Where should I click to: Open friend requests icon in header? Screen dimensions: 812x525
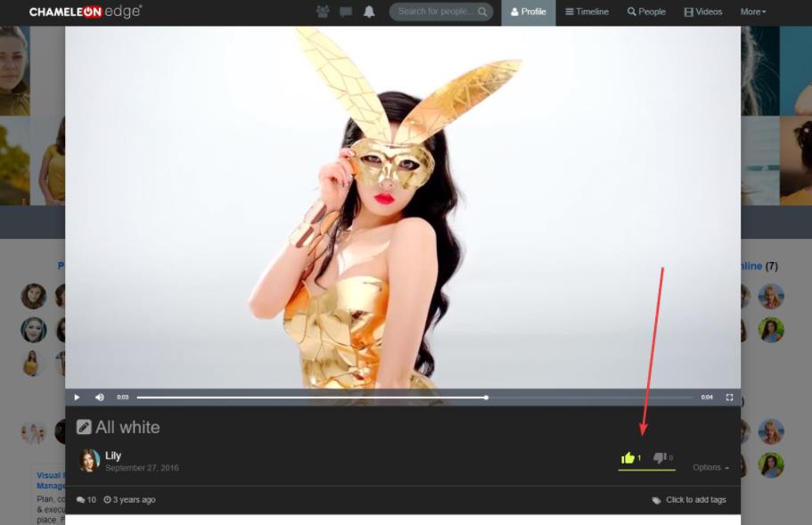(323, 12)
